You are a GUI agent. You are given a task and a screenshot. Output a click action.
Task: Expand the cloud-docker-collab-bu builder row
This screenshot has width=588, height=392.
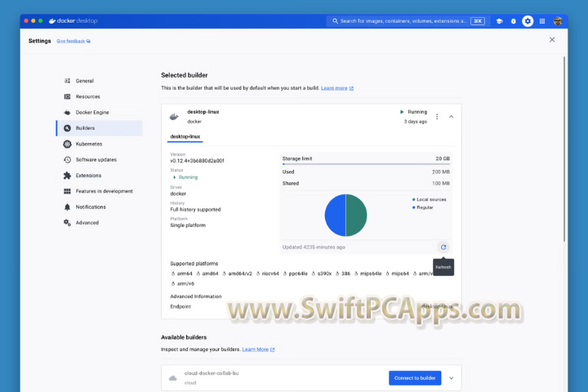(x=451, y=378)
